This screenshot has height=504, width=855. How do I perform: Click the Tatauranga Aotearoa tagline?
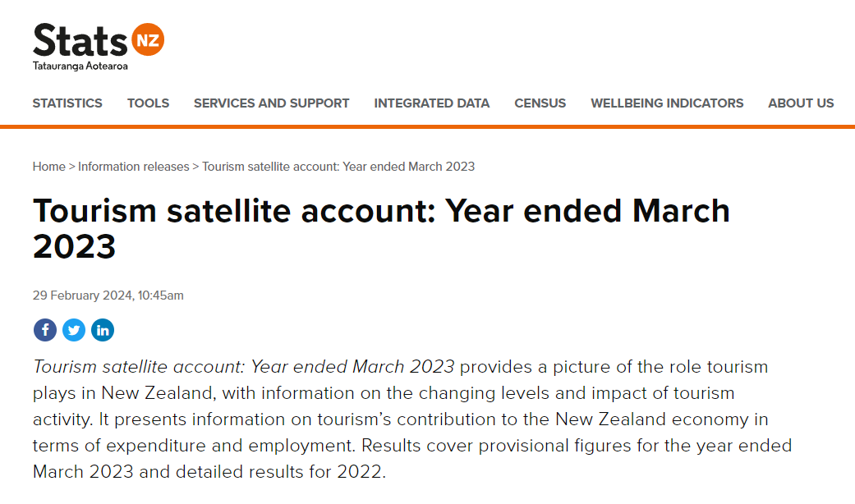80,66
